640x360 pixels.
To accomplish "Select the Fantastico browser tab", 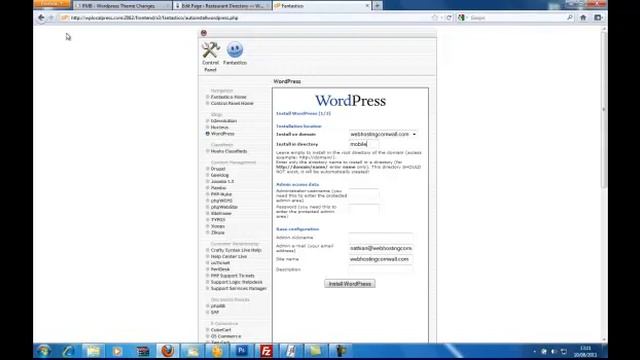I will point(321,6).
